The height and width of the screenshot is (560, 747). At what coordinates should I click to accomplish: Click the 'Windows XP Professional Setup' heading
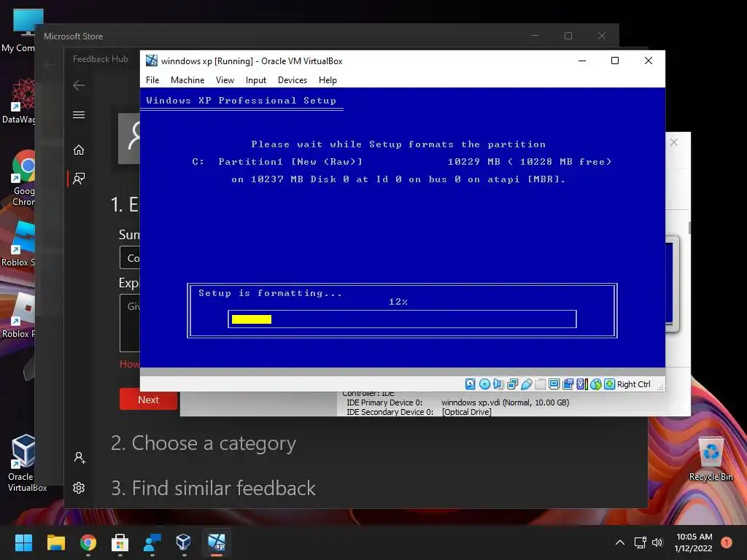point(241,101)
